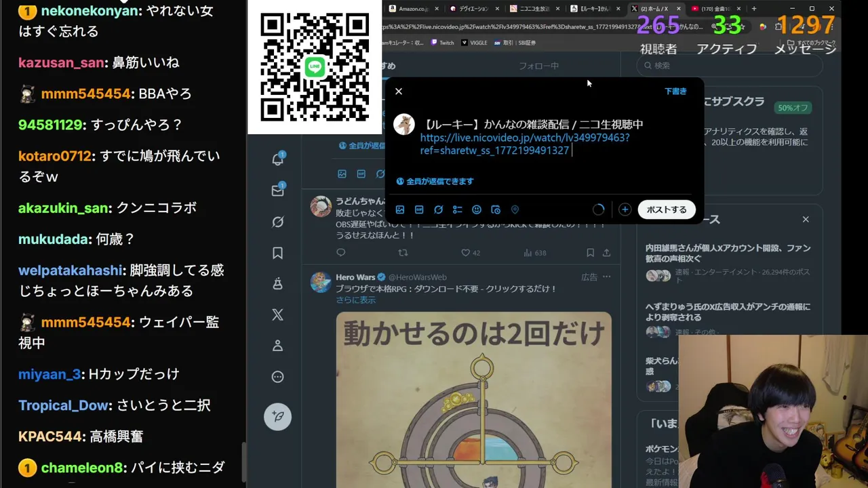Click the 検索 search field

[729, 65]
